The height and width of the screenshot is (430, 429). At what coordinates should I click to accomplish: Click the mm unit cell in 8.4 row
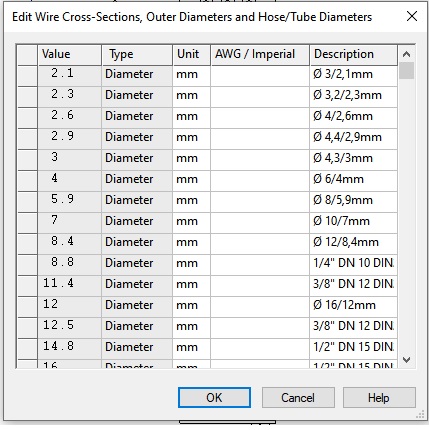(192, 244)
